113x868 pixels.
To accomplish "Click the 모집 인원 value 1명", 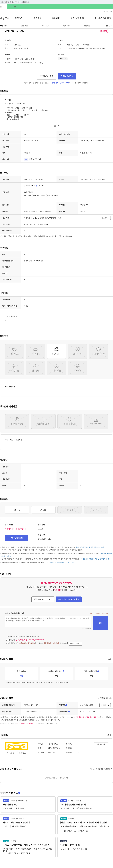I will [x=25, y=134].
